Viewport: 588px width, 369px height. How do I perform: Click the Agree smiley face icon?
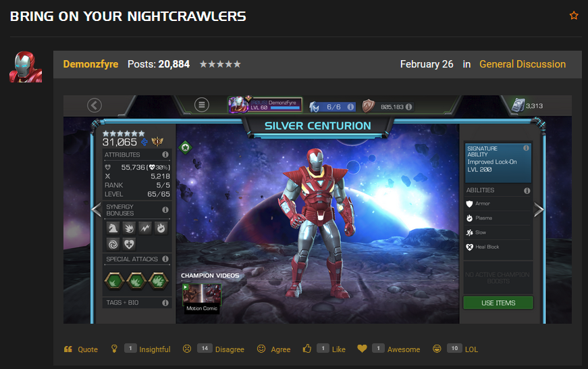pos(261,349)
